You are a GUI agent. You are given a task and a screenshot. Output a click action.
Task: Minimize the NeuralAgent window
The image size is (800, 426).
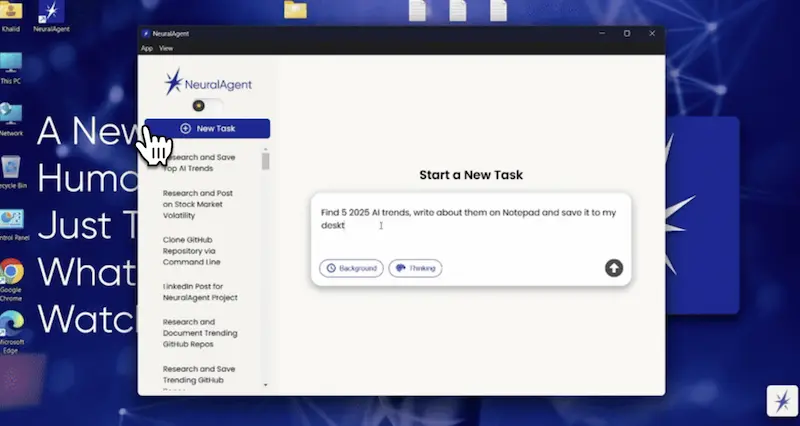(x=602, y=33)
